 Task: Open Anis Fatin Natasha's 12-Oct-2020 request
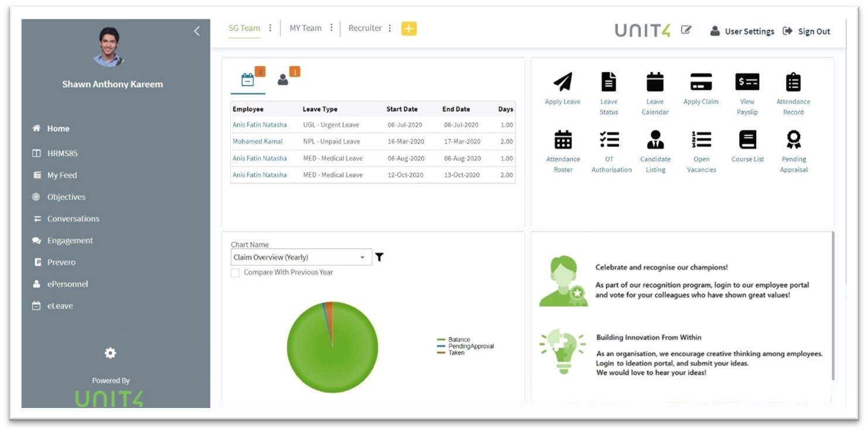pyautogui.click(x=259, y=174)
